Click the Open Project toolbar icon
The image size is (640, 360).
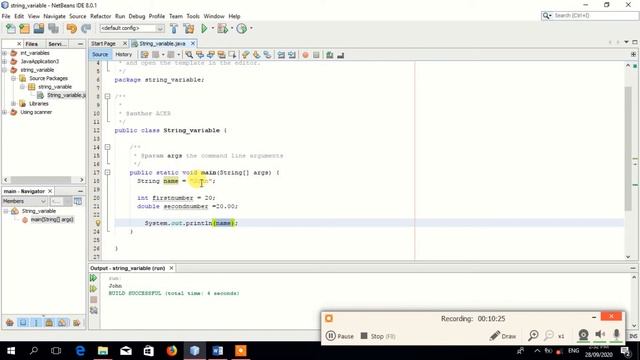(39, 29)
